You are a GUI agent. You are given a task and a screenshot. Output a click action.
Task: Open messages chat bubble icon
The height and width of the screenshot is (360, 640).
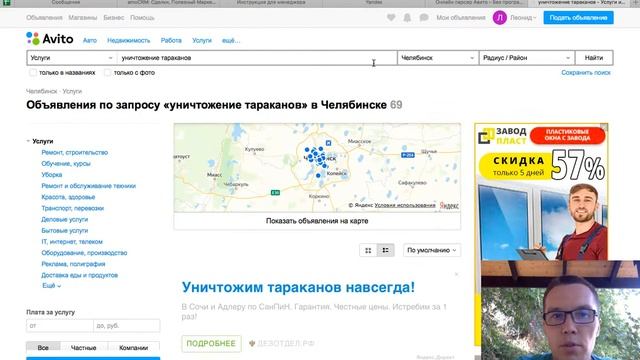click(x=424, y=18)
